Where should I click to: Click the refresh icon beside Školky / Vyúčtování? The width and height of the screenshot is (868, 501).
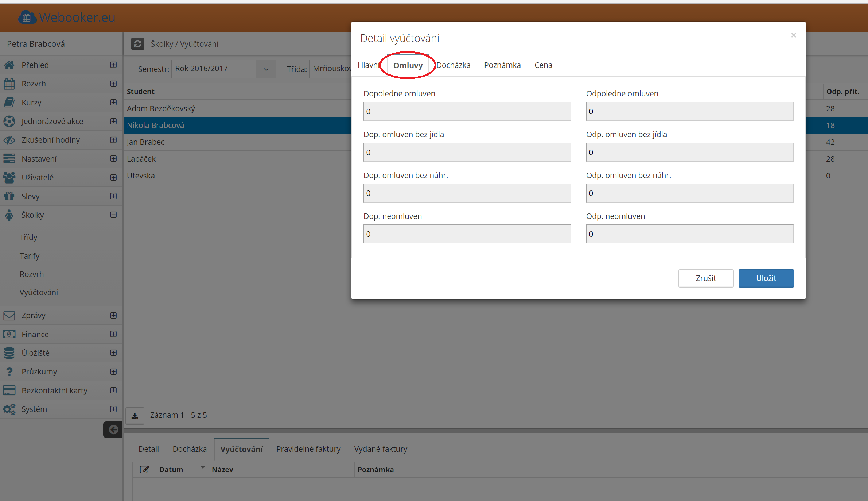point(137,44)
